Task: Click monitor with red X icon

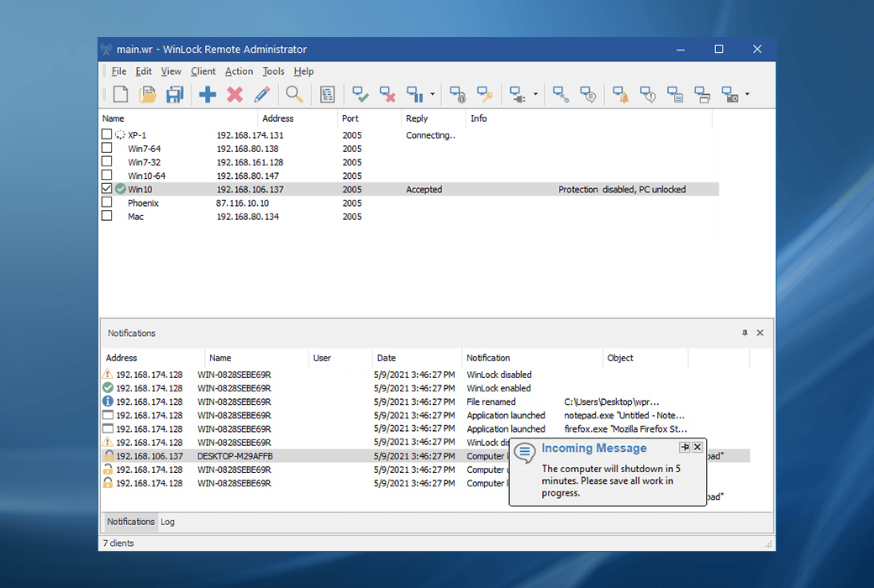Action: click(x=387, y=94)
